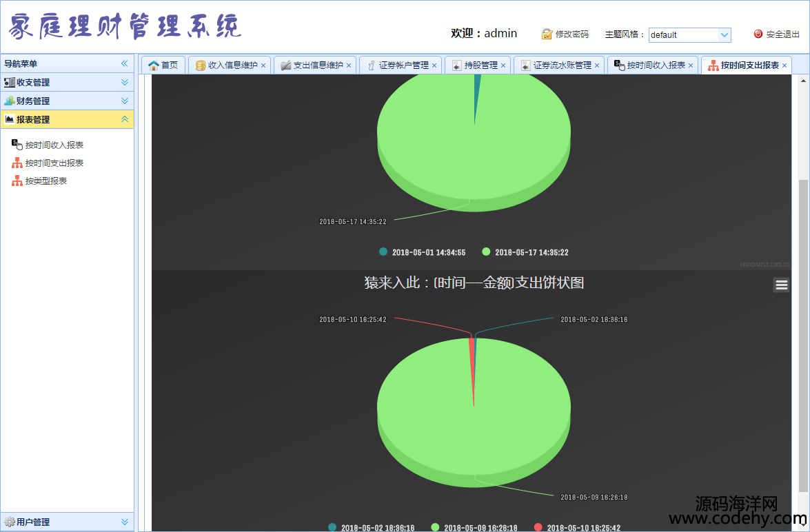Viewport: 810px width, 532px height.
Task: Open the chart export hamburger menu
Action: click(781, 285)
